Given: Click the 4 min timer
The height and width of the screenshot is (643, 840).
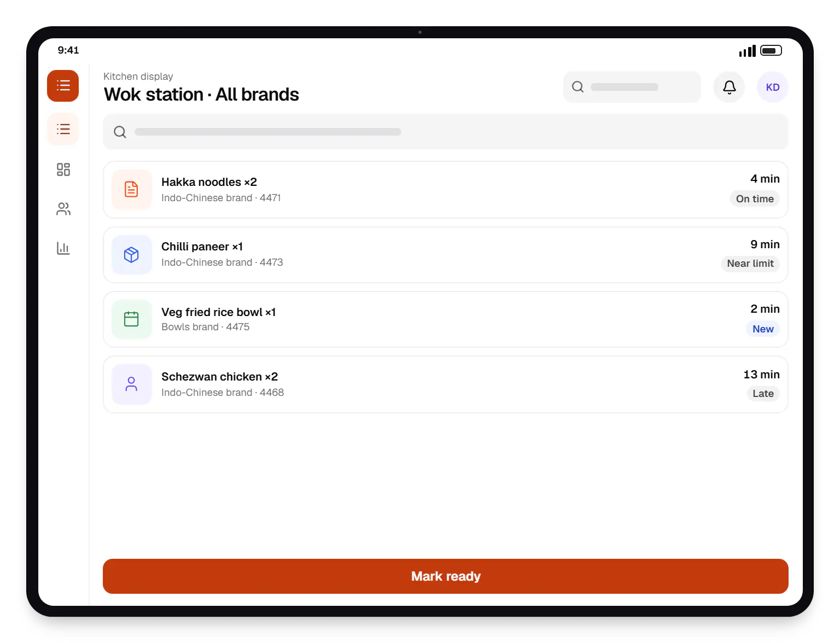Looking at the screenshot, I should 765,179.
